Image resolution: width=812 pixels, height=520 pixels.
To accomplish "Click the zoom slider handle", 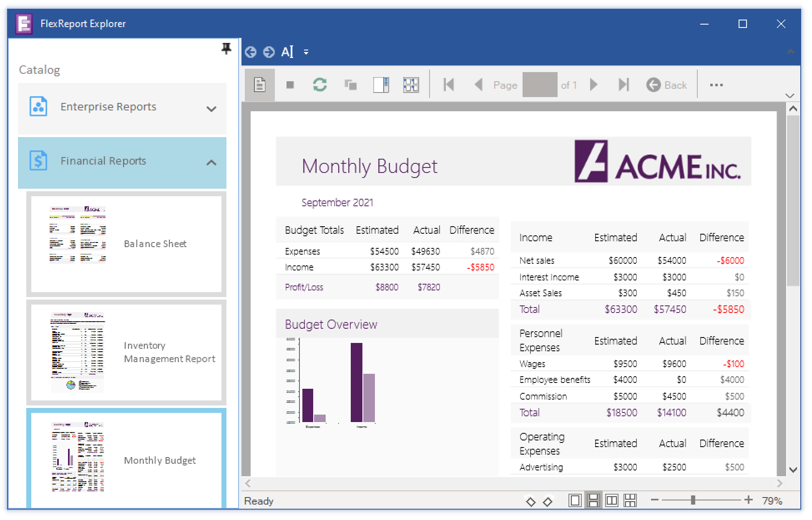I will point(693,500).
